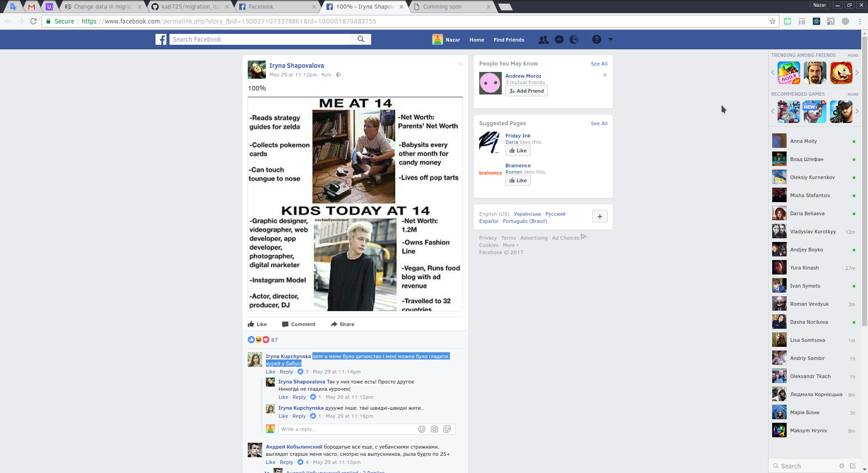Open the meme image in the post
The image size is (868, 473).
tap(355, 204)
